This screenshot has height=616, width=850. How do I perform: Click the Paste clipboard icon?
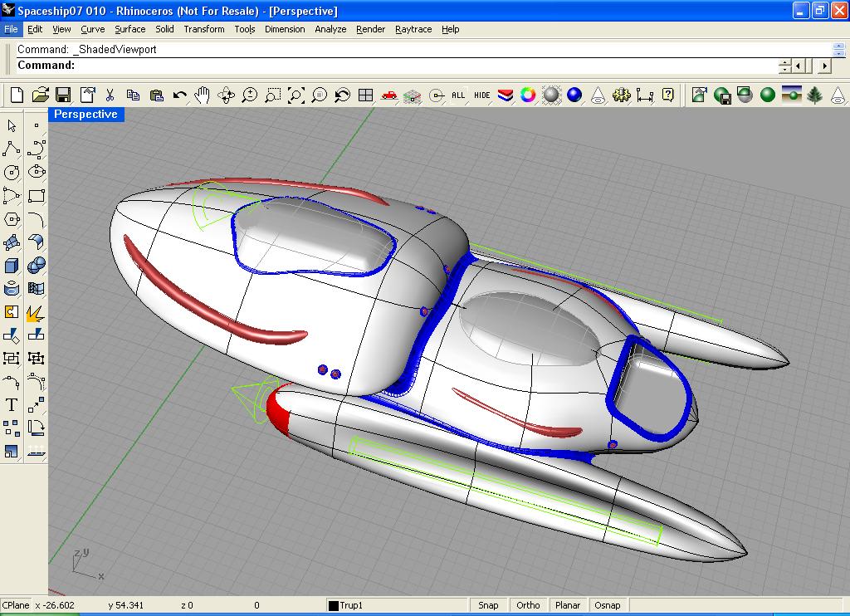point(157,95)
